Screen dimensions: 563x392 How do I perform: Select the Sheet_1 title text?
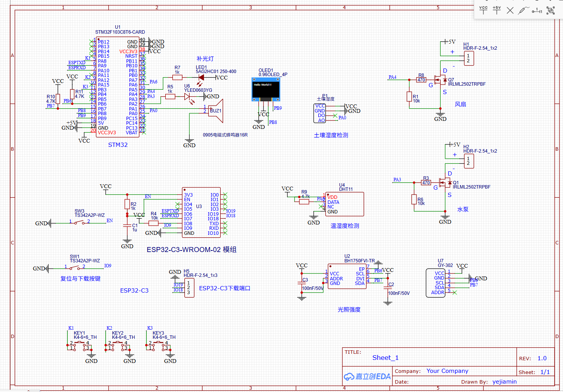pyautogui.click(x=386, y=358)
